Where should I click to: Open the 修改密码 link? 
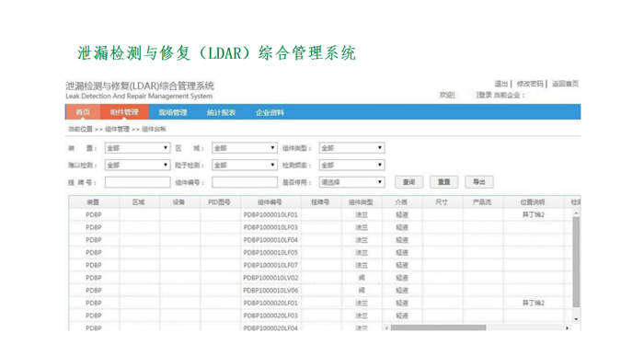[530, 84]
